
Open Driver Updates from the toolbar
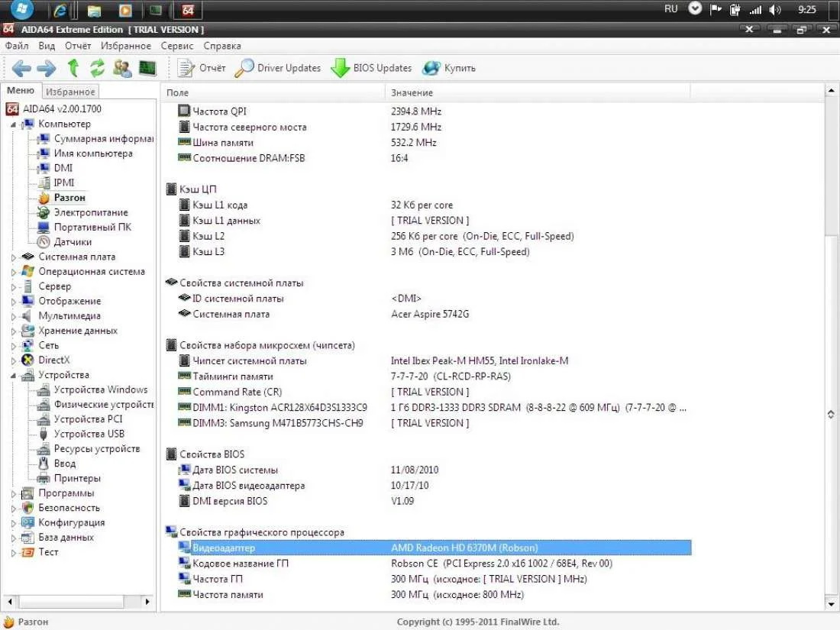278,69
